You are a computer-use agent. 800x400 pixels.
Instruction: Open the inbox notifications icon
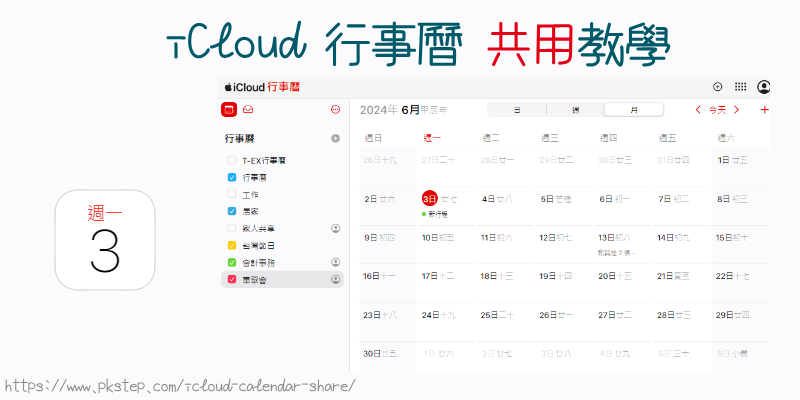point(248,110)
